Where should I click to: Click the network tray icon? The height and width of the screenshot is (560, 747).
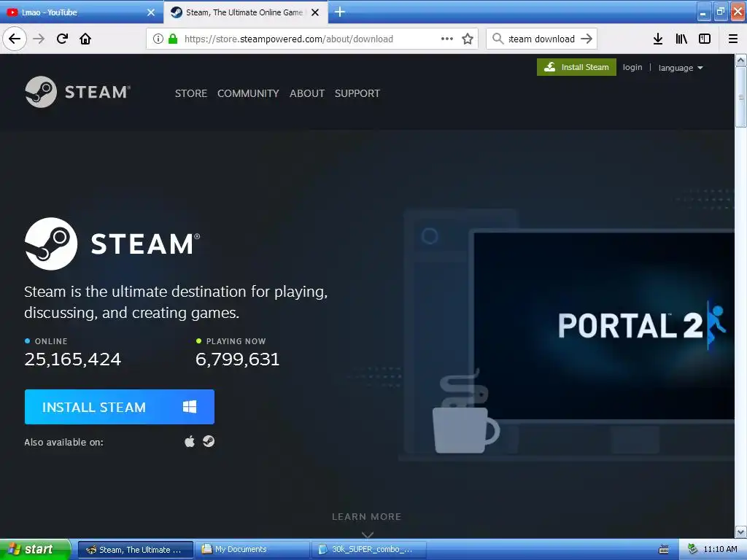tap(693, 549)
